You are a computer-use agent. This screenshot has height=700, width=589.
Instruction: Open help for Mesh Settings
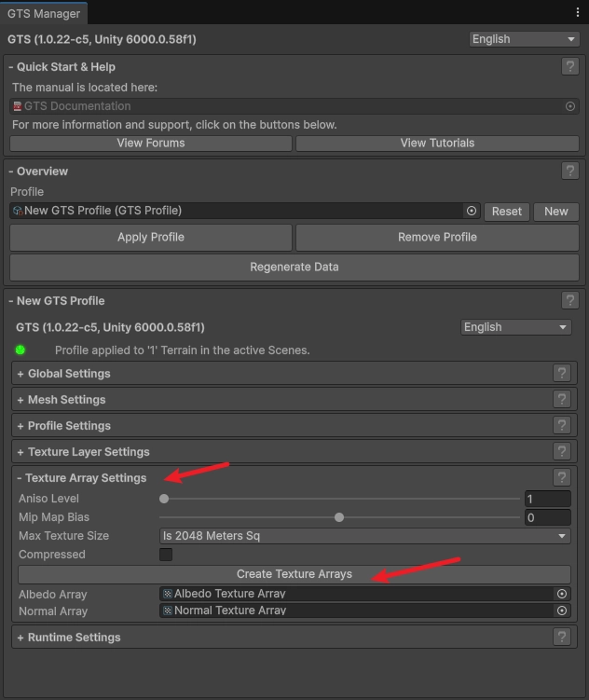pos(562,399)
